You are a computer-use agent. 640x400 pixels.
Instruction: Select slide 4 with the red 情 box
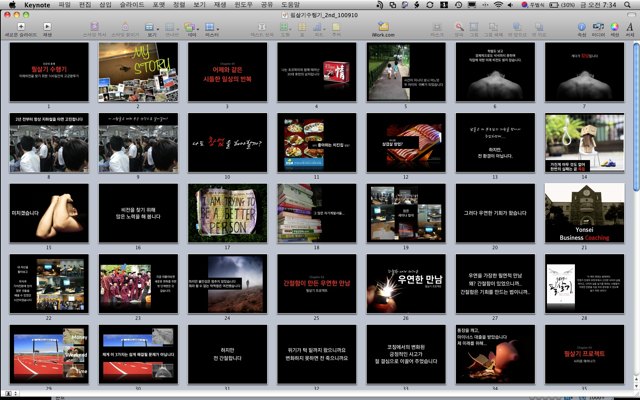317,72
